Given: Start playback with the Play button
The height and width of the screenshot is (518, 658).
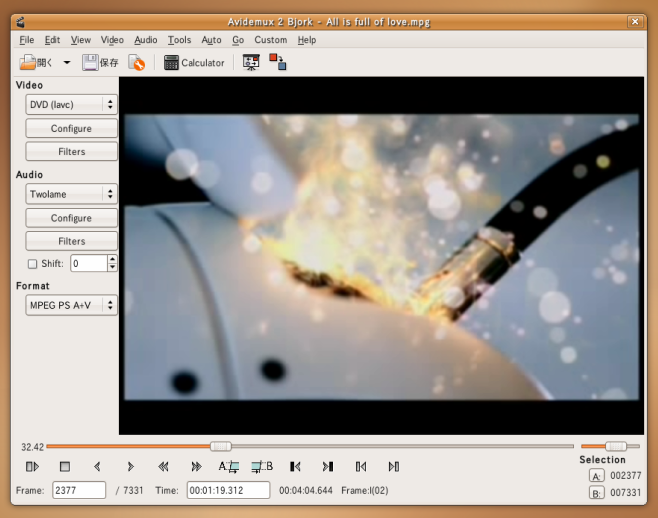Looking at the screenshot, I should coord(32,466).
